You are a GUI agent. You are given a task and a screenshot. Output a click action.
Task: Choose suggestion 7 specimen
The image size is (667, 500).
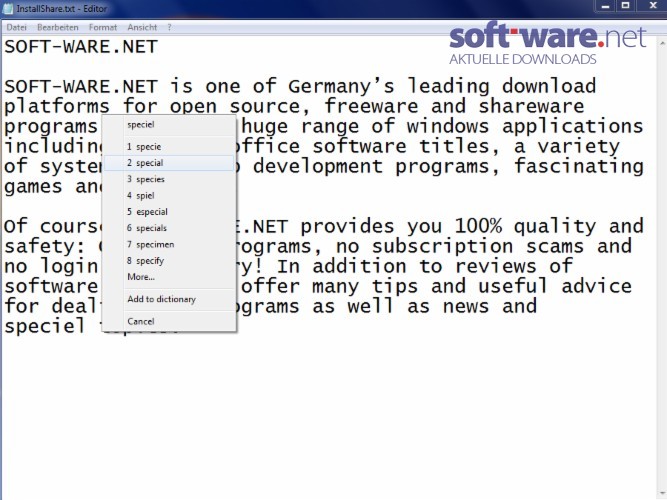tap(169, 244)
